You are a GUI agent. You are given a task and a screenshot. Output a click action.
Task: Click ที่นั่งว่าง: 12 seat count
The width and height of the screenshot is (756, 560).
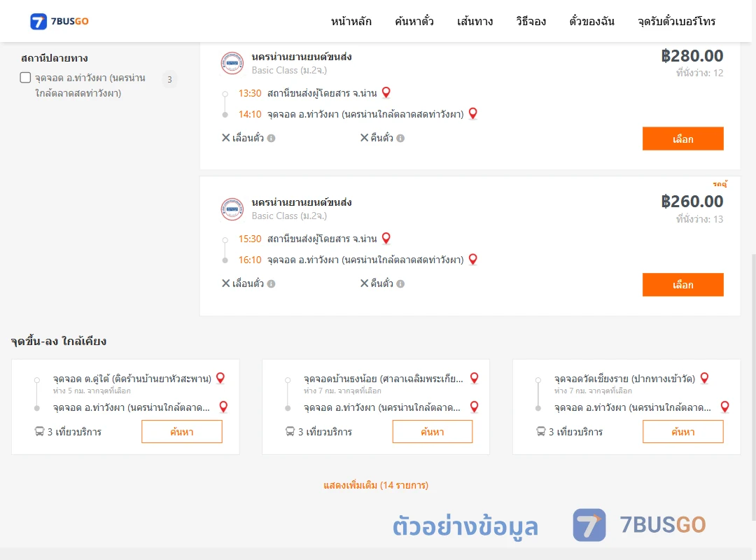tap(699, 73)
